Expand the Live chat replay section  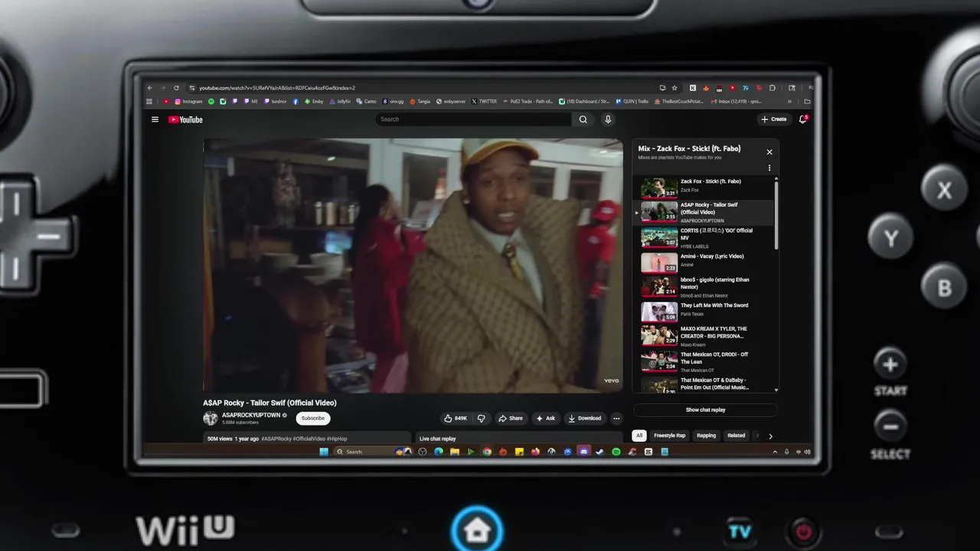(x=520, y=439)
